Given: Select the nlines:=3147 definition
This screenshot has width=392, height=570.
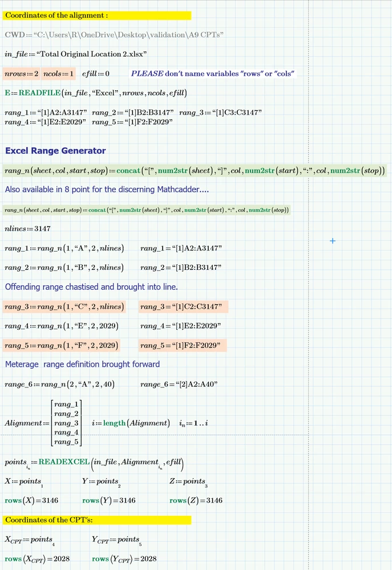Looking at the screenshot, I should coord(27,229).
